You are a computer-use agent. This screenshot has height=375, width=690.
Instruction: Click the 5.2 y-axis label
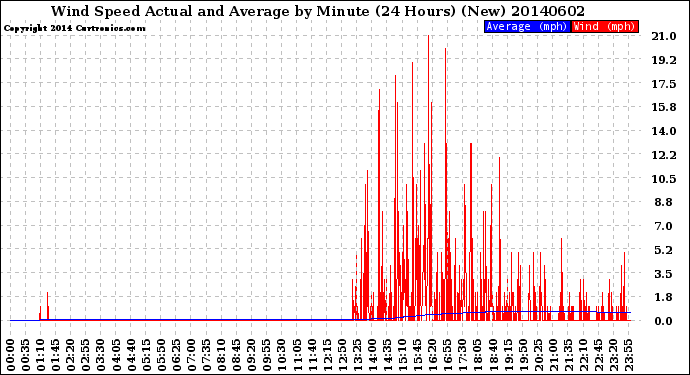pos(664,250)
